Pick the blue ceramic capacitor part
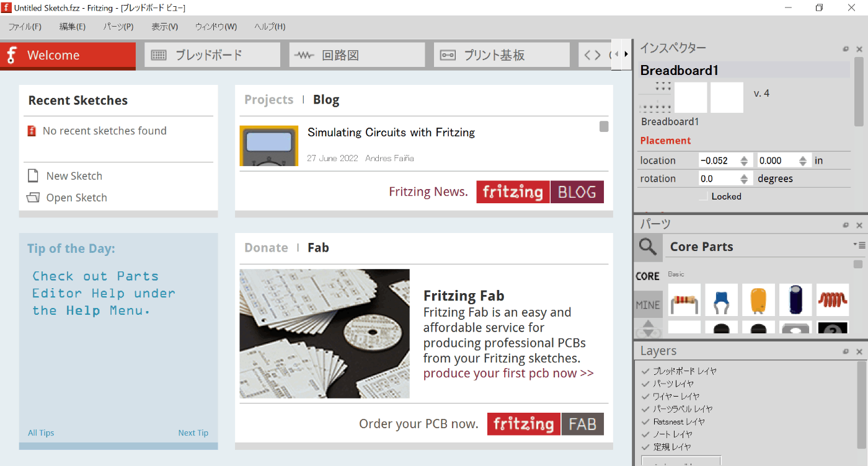This screenshot has height=466, width=868. point(722,300)
